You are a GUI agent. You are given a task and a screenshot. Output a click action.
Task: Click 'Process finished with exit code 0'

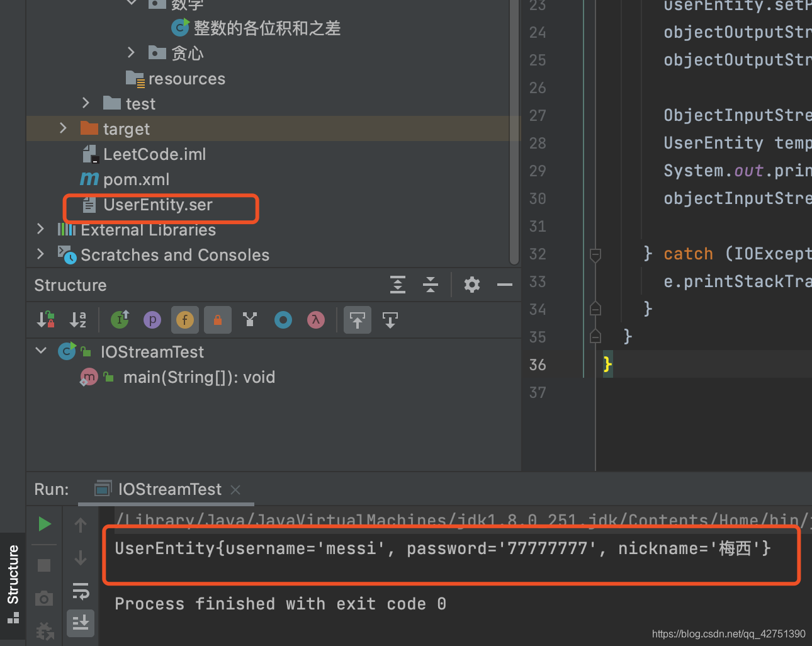(280, 604)
